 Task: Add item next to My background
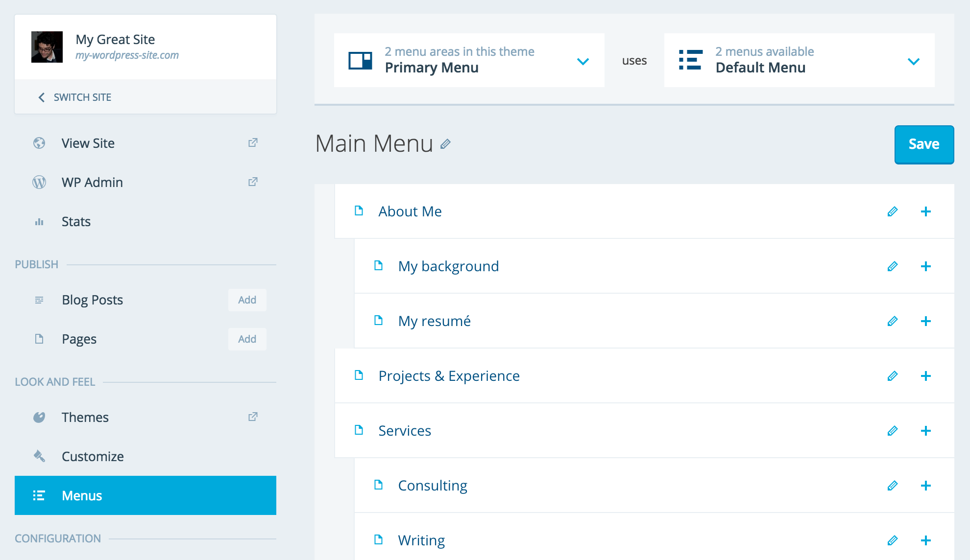tap(925, 266)
